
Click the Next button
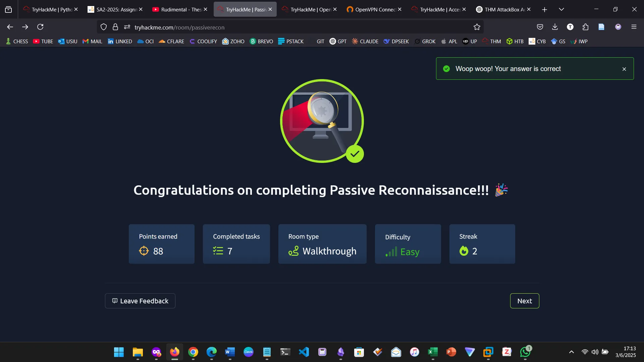pyautogui.click(x=524, y=301)
